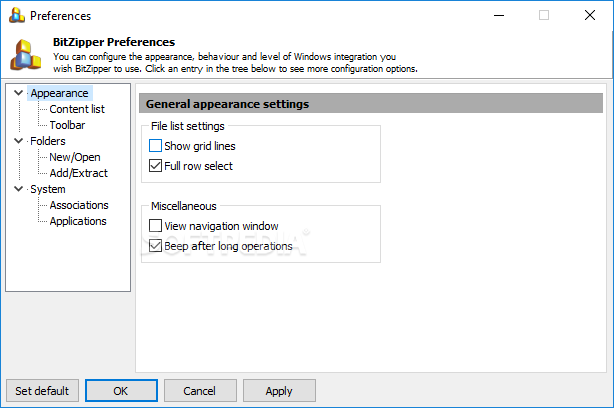Click the BitZipper Preferences header title
The image size is (614, 408).
click(114, 42)
